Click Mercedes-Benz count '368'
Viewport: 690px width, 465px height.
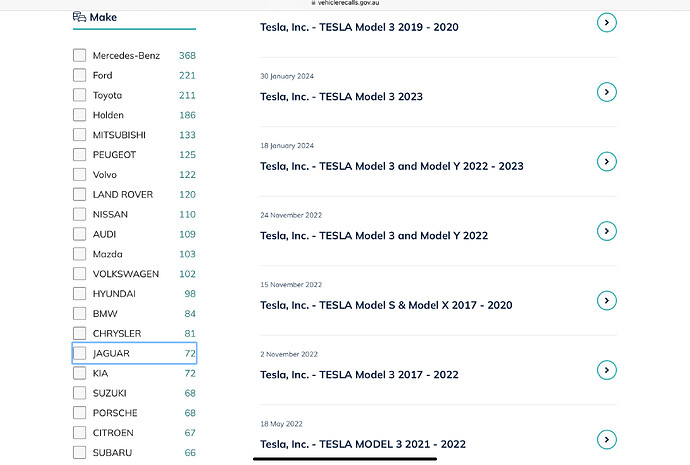[187, 55]
